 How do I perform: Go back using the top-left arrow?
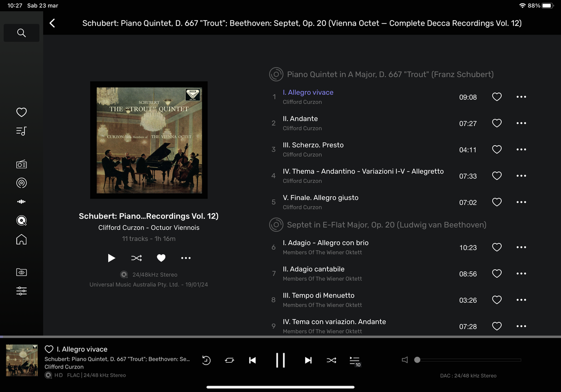[x=52, y=23]
